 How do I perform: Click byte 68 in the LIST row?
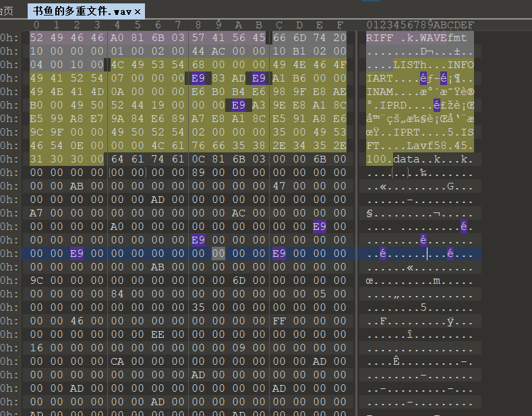[198, 65]
